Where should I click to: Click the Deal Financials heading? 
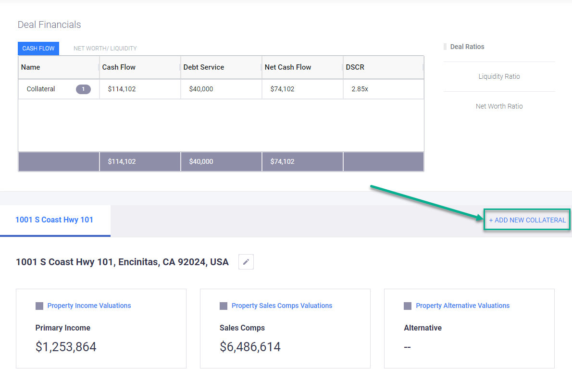click(x=49, y=24)
